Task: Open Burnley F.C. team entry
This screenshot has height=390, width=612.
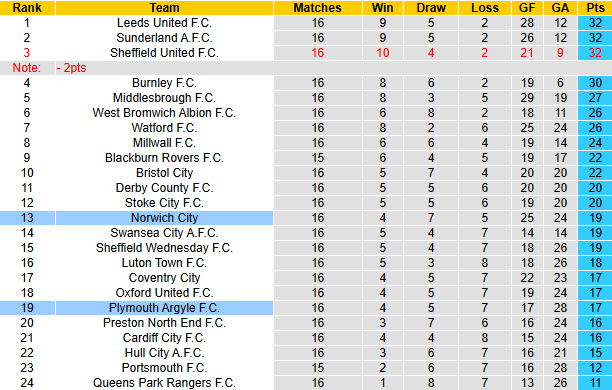Action: 164,83
